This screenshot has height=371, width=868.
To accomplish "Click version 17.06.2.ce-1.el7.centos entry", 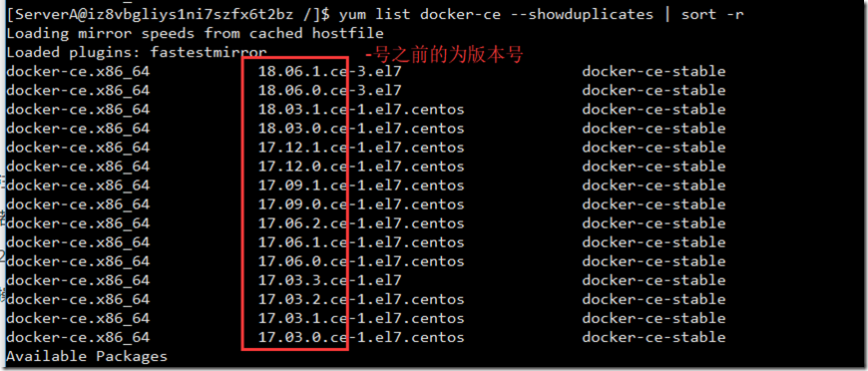I will pyautogui.click(x=361, y=223).
